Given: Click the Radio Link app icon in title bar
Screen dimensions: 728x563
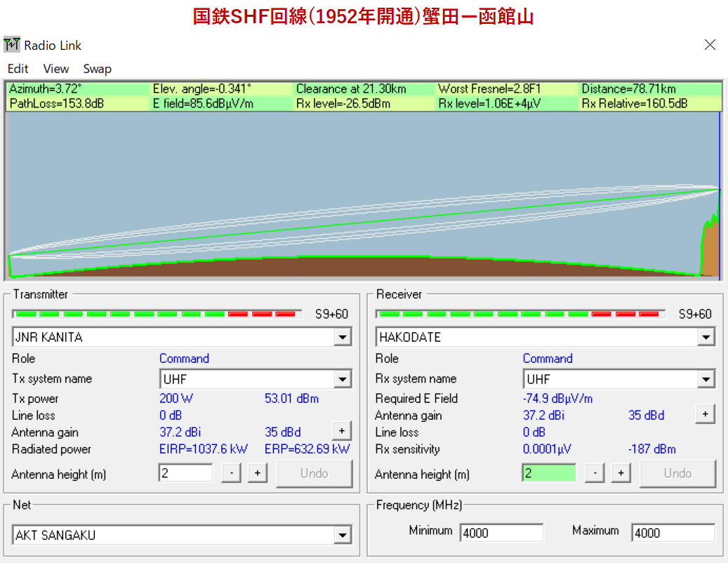Looking at the screenshot, I should [12, 44].
